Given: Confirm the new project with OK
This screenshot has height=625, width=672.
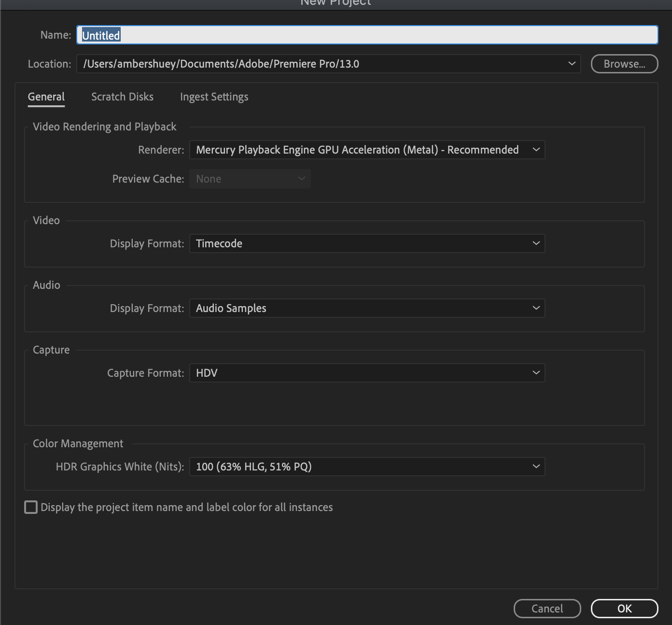Looking at the screenshot, I should 624,609.
